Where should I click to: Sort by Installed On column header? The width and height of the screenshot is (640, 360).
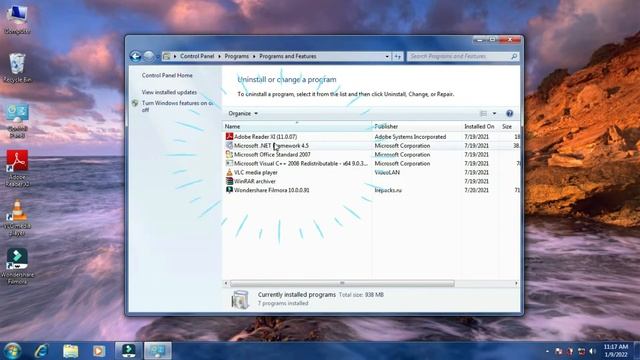pos(480,127)
